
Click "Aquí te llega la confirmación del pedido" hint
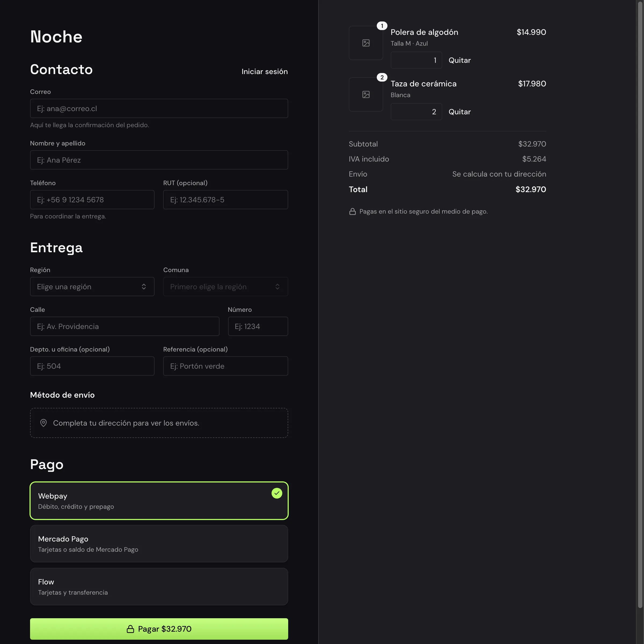pos(89,125)
